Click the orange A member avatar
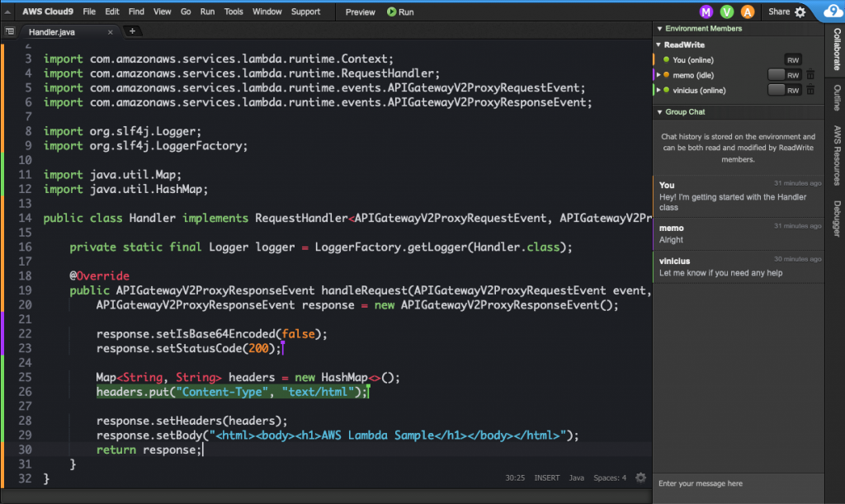The width and height of the screenshot is (845, 504). 747,12
